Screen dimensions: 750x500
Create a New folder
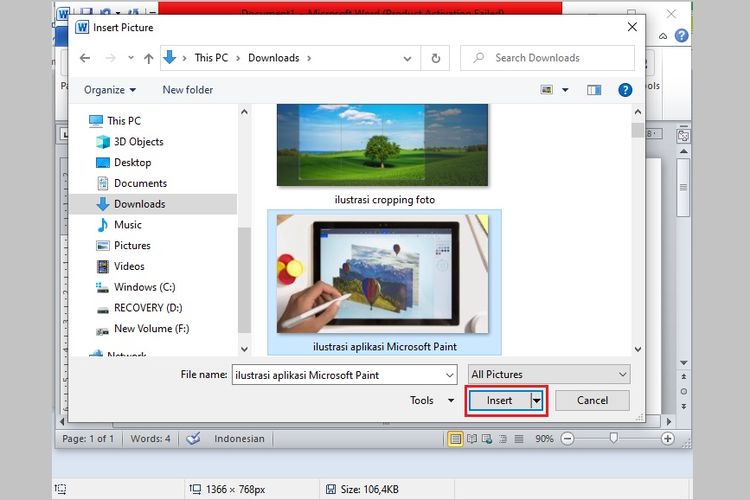tap(188, 90)
